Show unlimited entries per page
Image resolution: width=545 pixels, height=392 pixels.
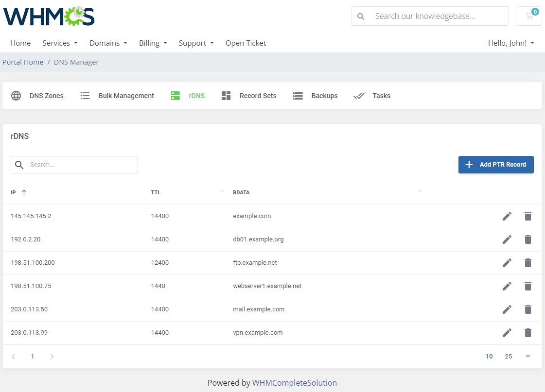pyautogui.click(x=527, y=356)
